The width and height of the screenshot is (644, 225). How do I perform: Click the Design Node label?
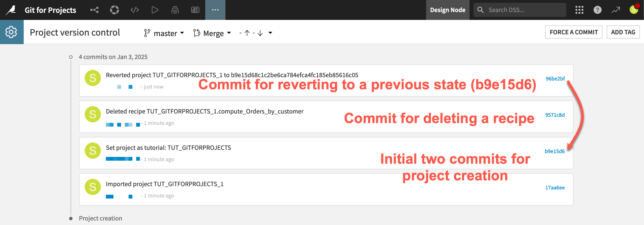coord(448,10)
